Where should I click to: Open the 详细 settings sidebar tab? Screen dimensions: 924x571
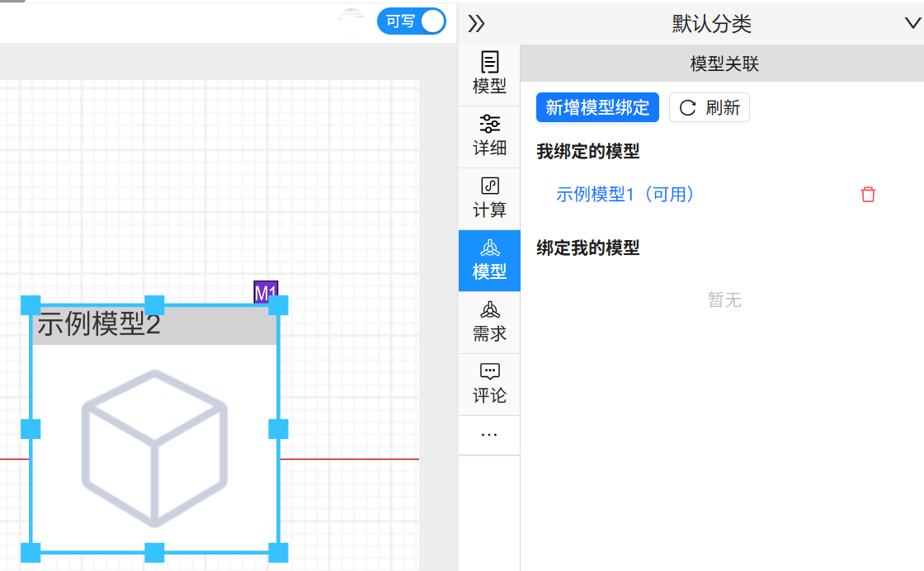tap(489, 137)
